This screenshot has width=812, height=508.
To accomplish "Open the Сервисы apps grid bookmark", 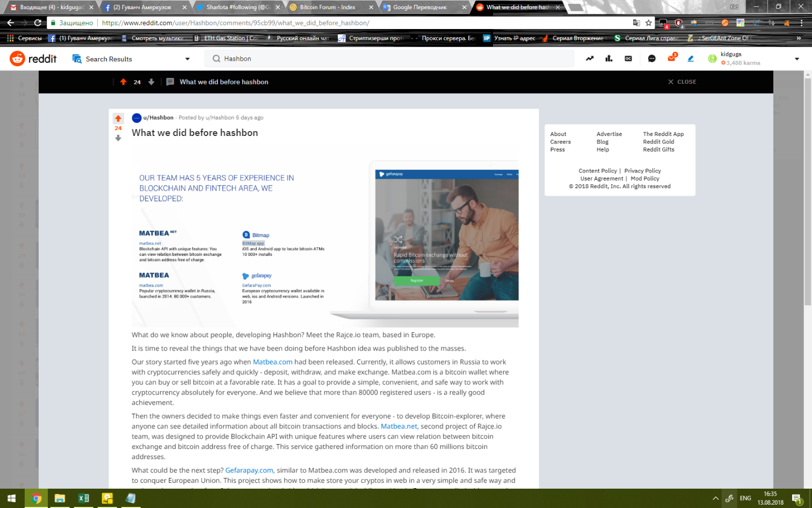I will (x=24, y=38).
